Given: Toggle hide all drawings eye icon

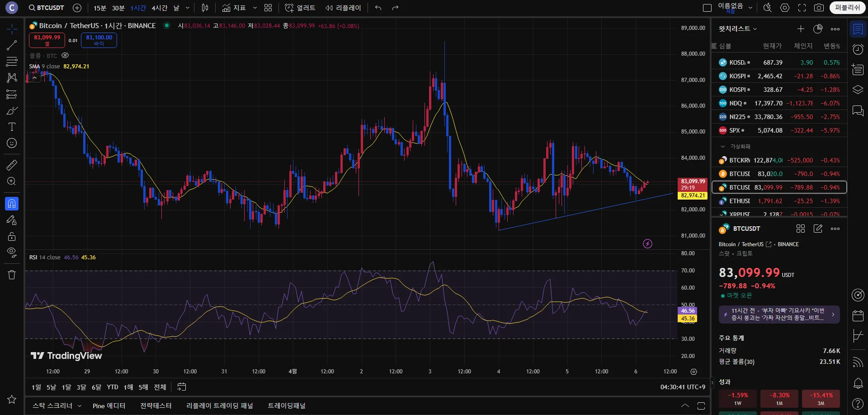Looking at the screenshot, I should [x=12, y=253].
